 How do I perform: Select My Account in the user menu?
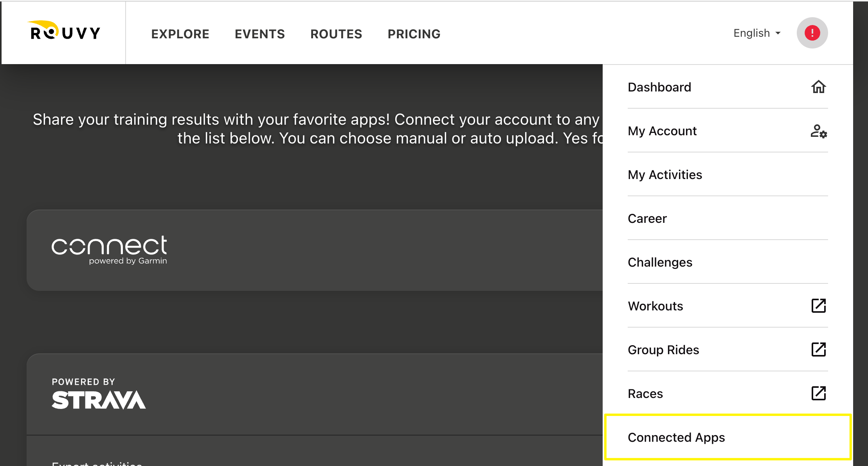pos(728,131)
